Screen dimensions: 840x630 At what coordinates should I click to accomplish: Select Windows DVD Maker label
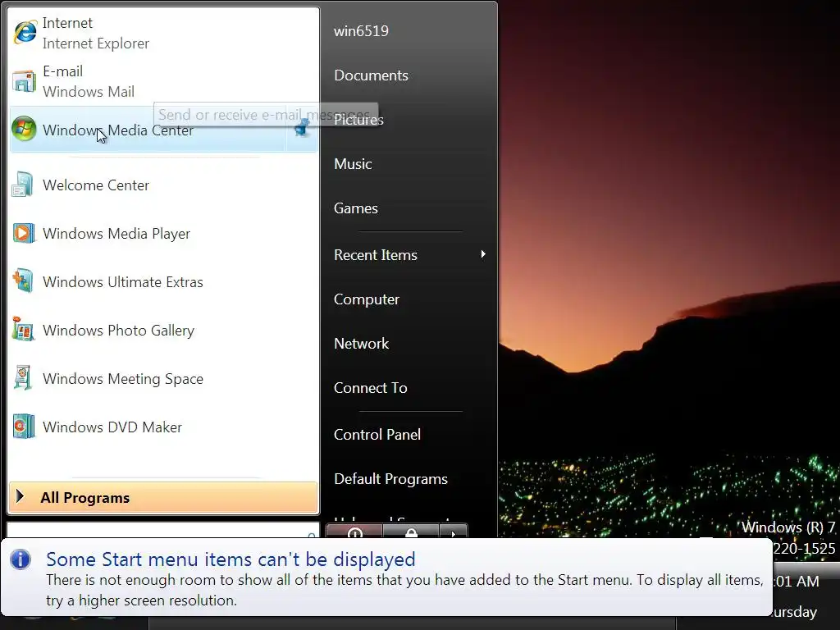pyautogui.click(x=112, y=427)
